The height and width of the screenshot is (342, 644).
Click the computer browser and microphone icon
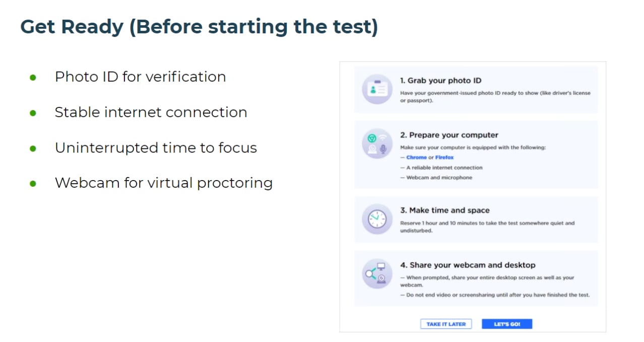(x=377, y=144)
